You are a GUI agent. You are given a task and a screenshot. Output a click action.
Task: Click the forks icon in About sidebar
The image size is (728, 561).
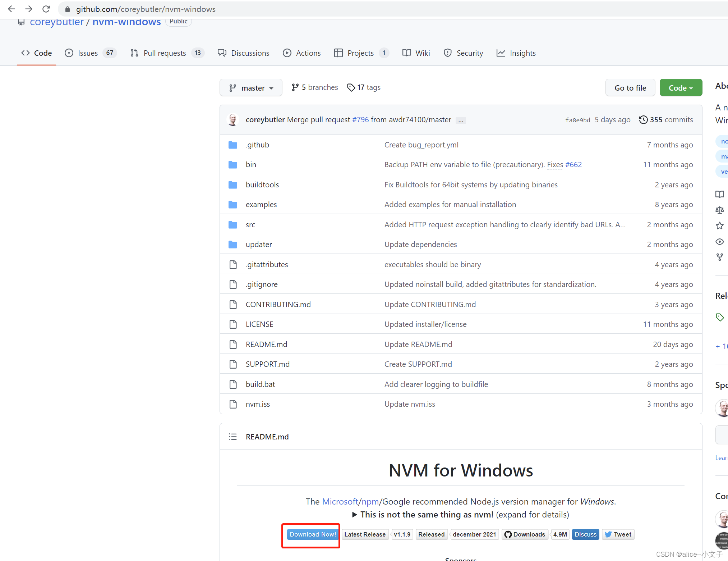719,257
